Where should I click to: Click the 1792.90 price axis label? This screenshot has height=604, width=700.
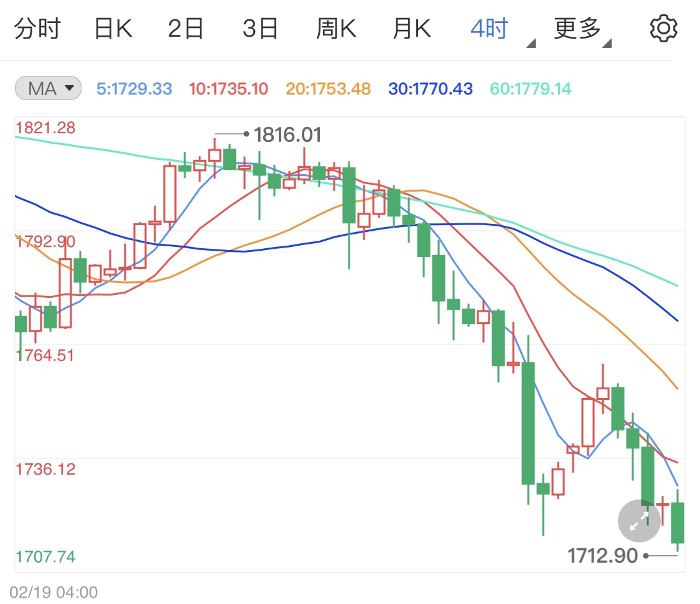[x=45, y=241]
